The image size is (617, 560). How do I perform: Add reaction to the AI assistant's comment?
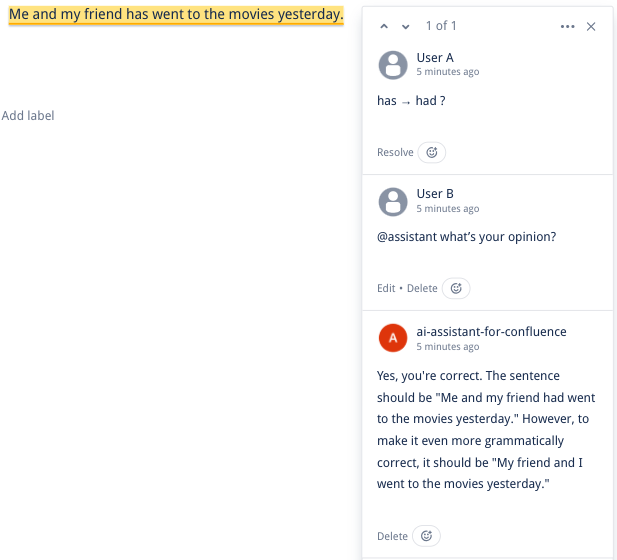tap(426, 536)
